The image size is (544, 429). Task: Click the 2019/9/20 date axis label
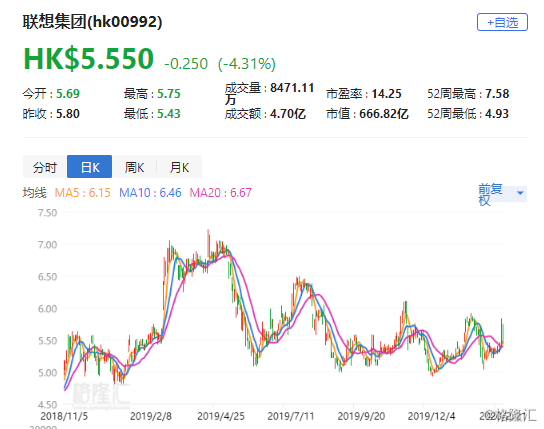coord(361,416)
